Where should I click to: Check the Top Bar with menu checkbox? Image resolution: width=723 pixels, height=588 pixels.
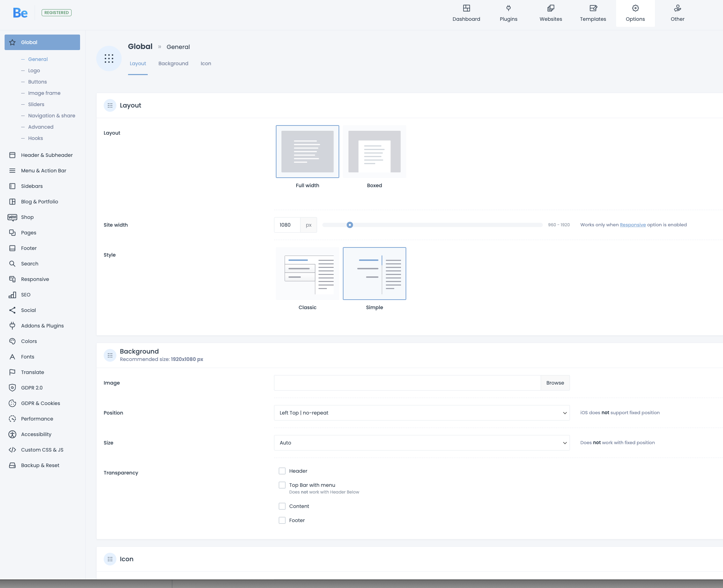coord(282,485)
